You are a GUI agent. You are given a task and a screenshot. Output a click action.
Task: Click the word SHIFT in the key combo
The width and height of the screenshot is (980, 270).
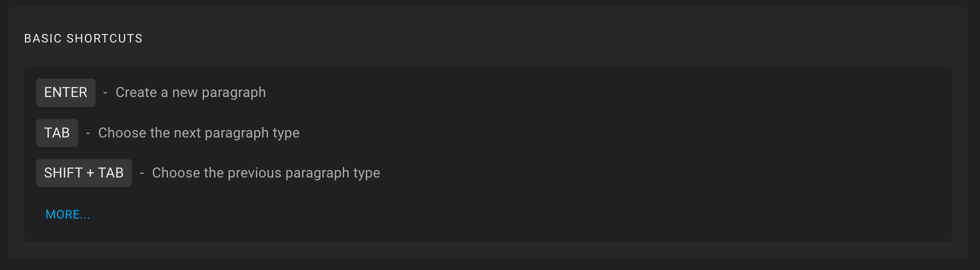(63, 173)
